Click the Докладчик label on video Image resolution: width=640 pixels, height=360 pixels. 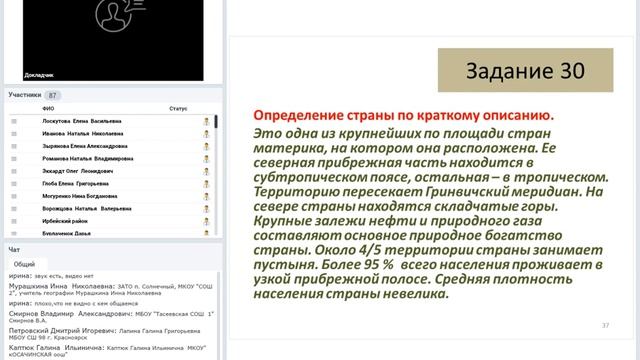(39, 76)
